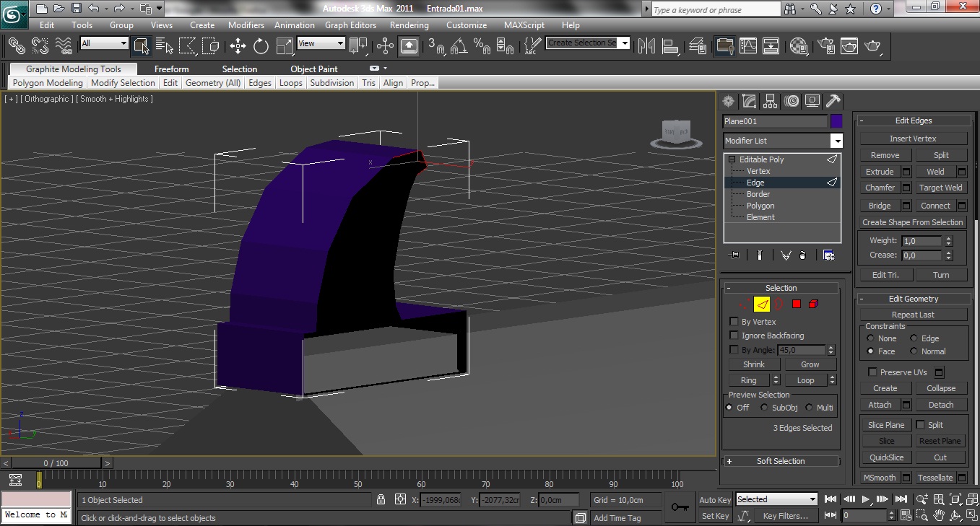Switch to the Motion command panel
The image size is (980, 526).
click(792, 101)
